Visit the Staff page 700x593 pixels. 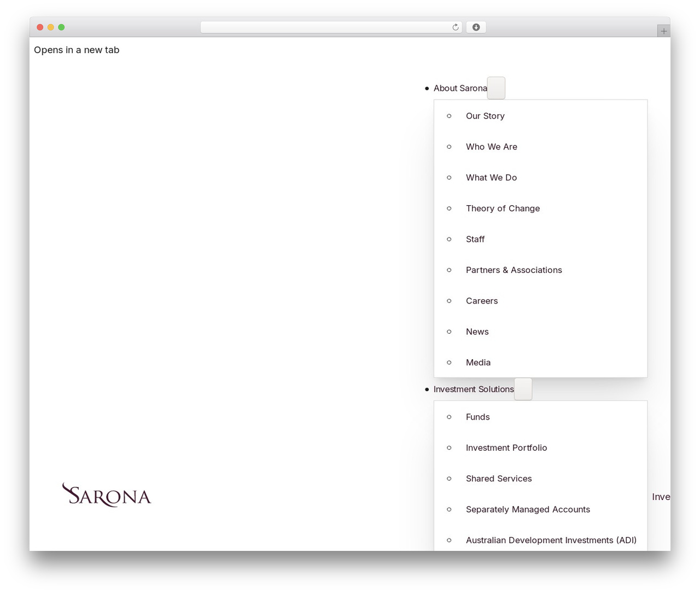coord(475,239)
